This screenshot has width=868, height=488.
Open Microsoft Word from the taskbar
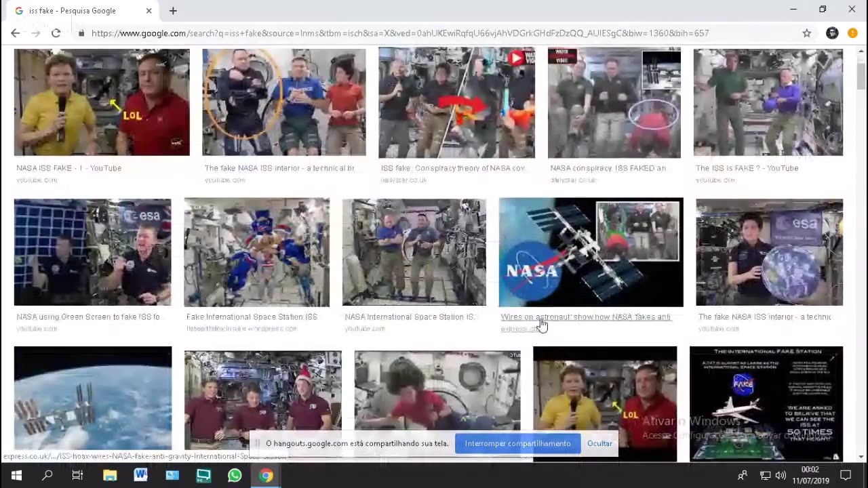140,476
